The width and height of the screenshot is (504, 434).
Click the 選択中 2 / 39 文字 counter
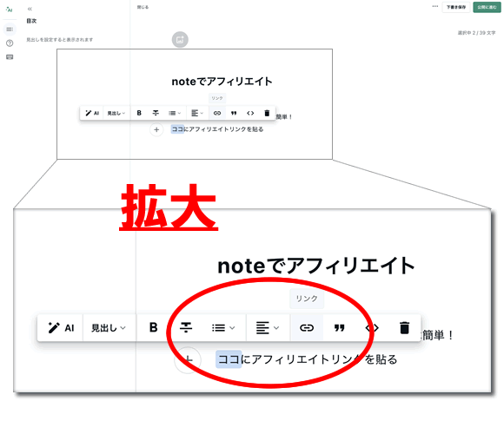[x=477, y=33]
